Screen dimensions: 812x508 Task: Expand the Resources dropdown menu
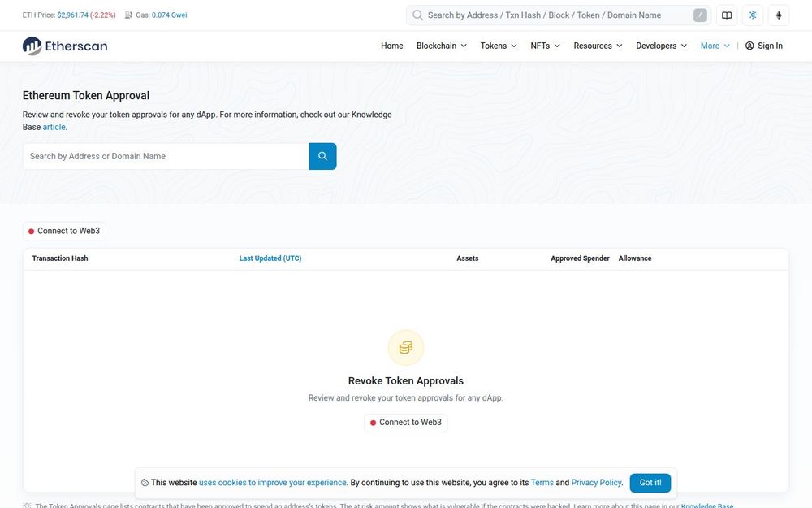598,46
